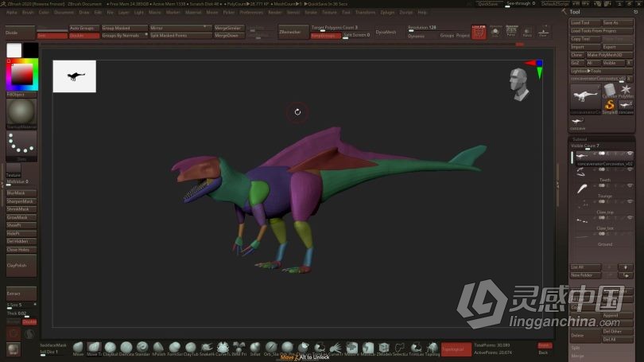Screen dimensions: 644x362
Task: Open the Brush menu
Action: click(x=28, y=12)
